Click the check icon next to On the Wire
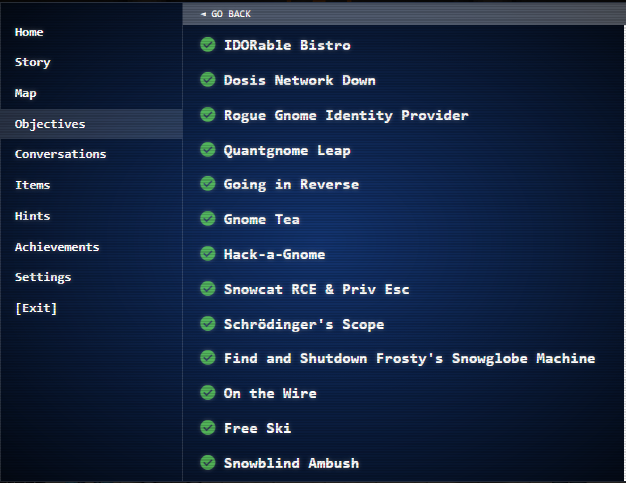Image resolution: width=626 pixels, height=483 pixels. pos(208,393)
